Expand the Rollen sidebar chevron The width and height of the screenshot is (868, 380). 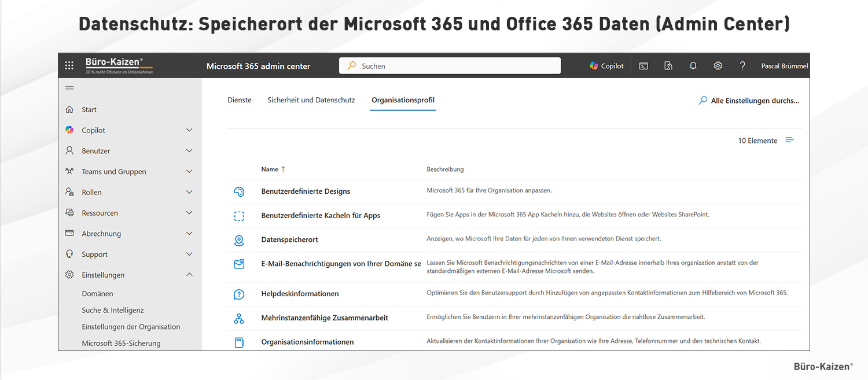(189, 192)
